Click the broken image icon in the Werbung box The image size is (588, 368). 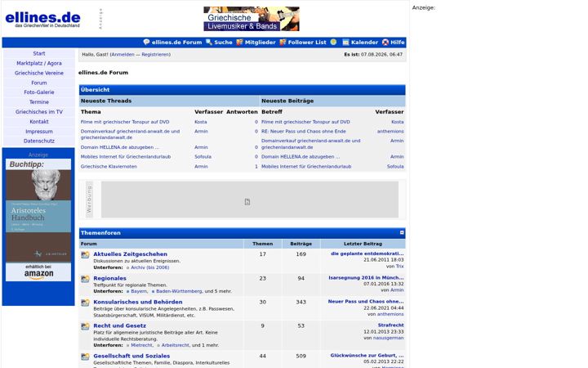click(x=247, y=202)
